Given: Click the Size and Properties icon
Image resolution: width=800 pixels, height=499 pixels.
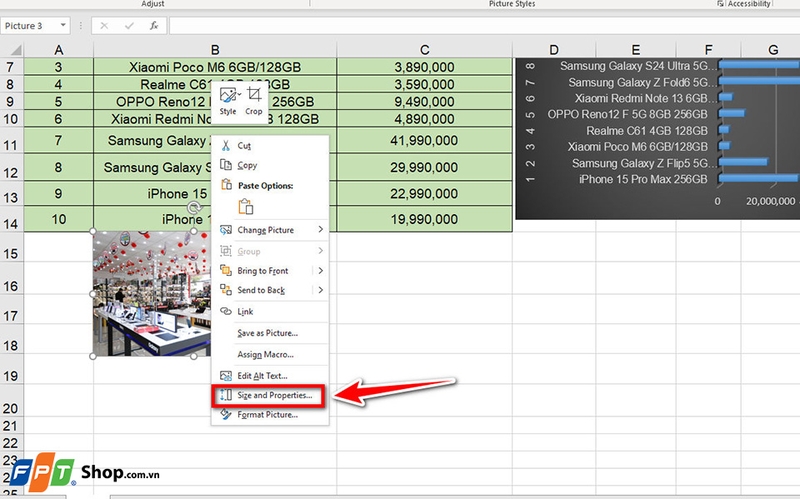Looking at the screenshot, I should [226, 395].
